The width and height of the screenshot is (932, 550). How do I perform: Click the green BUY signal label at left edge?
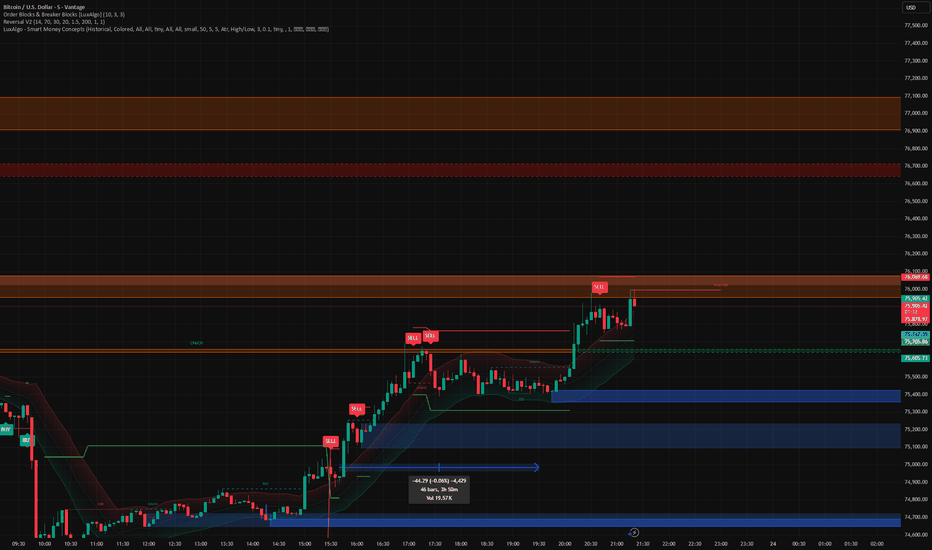5,429
